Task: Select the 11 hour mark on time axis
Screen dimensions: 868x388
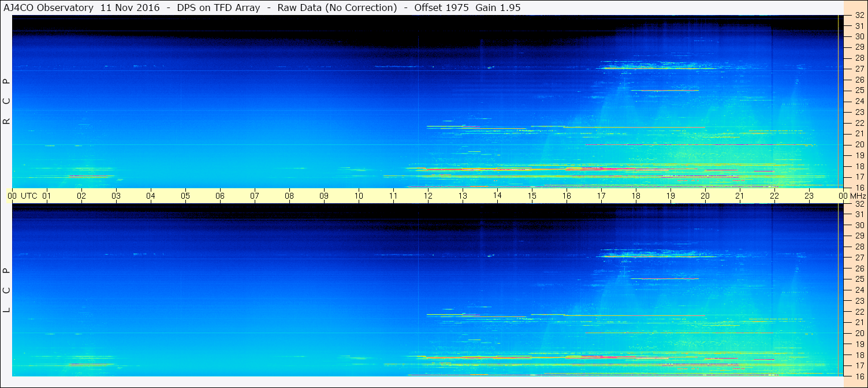Action: pyautogui.click(x=393, y=196)
